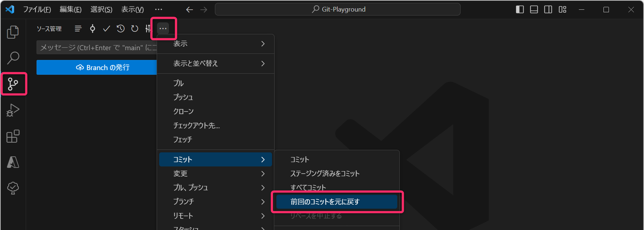Open the Extensions view icon
The width and height of the screenshot is (644, 230).
(13, 136)
